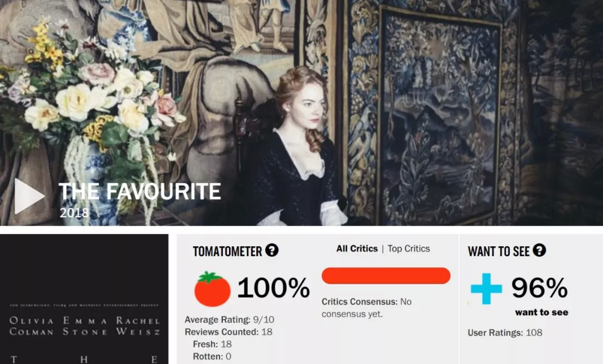Viewport: 603px width, 364px height.
Task: Open the Want to See help icon
Action: pyautogui.click(x=539, y=250)
